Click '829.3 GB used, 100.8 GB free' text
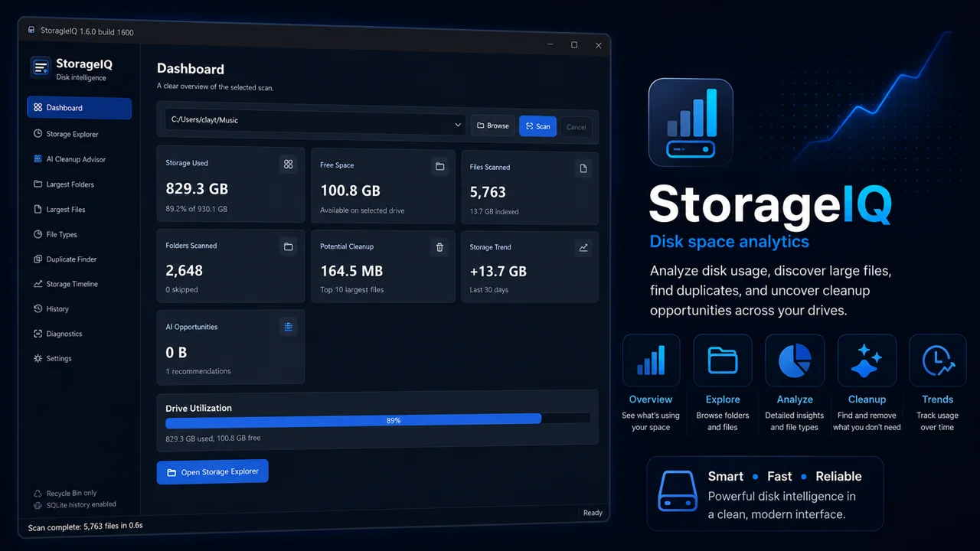 [x=213, y=439]
